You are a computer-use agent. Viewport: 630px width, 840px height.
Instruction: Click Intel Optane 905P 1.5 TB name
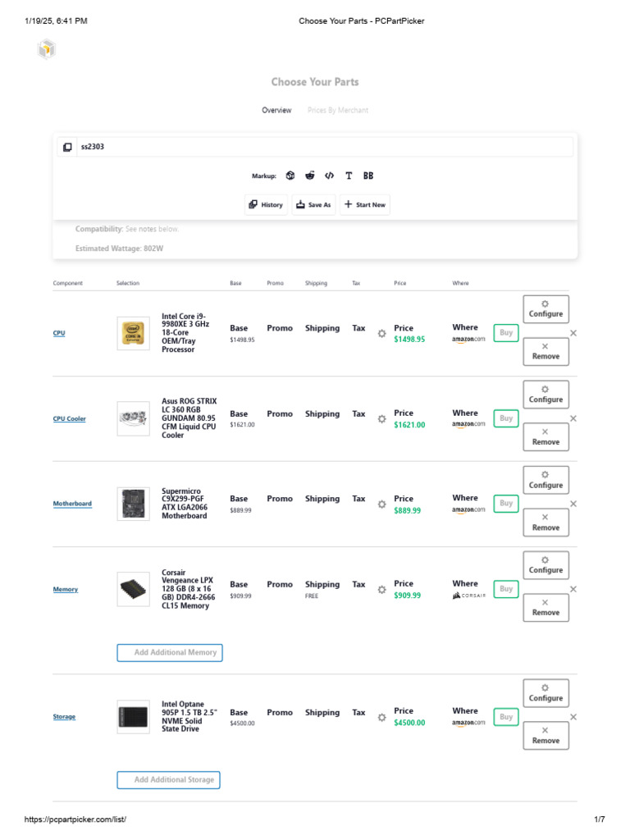click(x=189, y=717)
